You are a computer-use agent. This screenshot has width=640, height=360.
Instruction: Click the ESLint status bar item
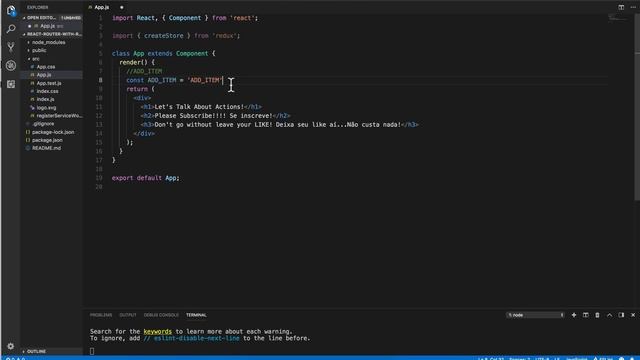(603, 358)
